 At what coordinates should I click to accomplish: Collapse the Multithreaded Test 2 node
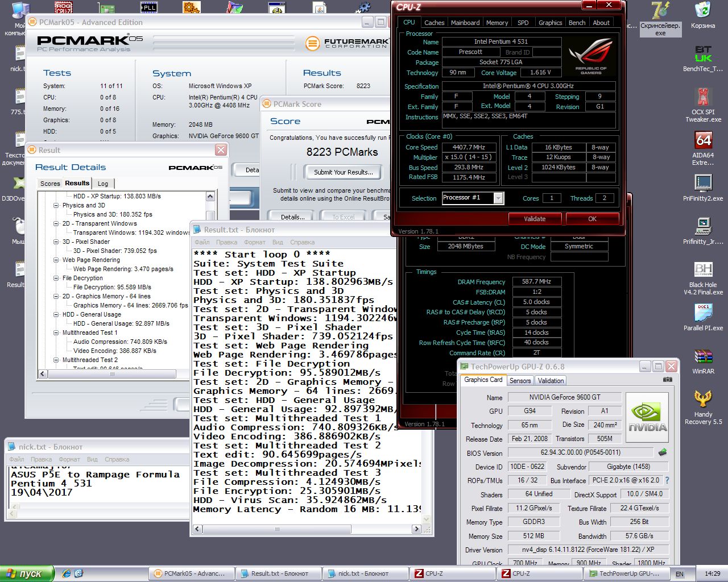tap(56, 360)
